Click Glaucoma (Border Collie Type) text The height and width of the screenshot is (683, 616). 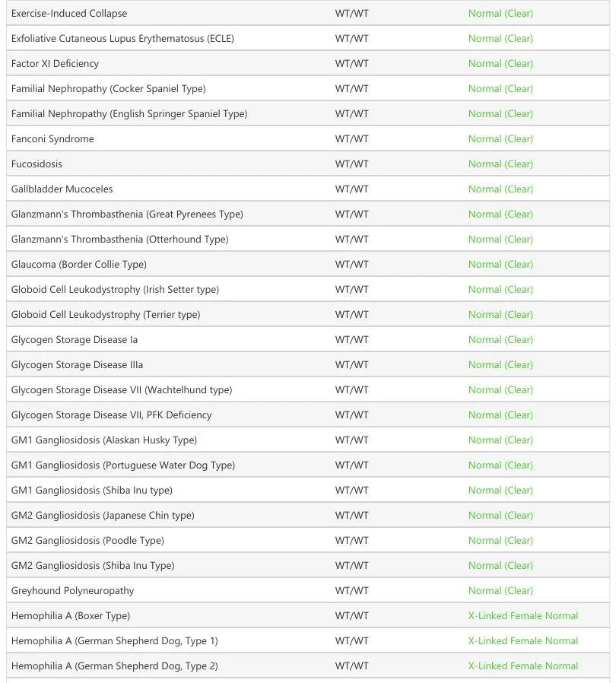coord(79,265)
